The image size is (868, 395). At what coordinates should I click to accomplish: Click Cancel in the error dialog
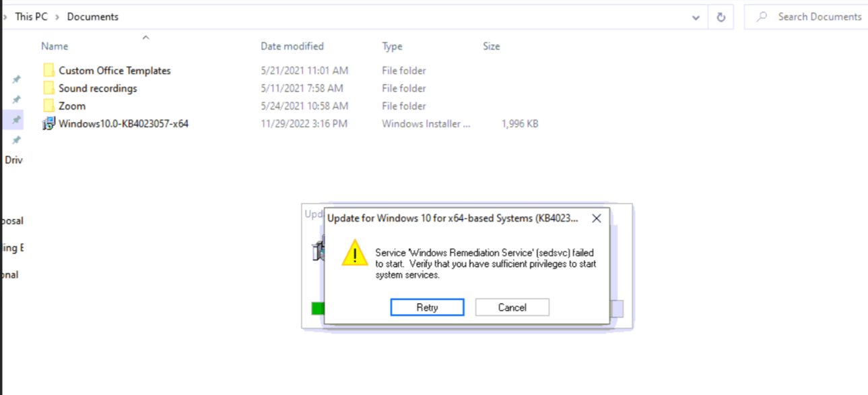512,307
